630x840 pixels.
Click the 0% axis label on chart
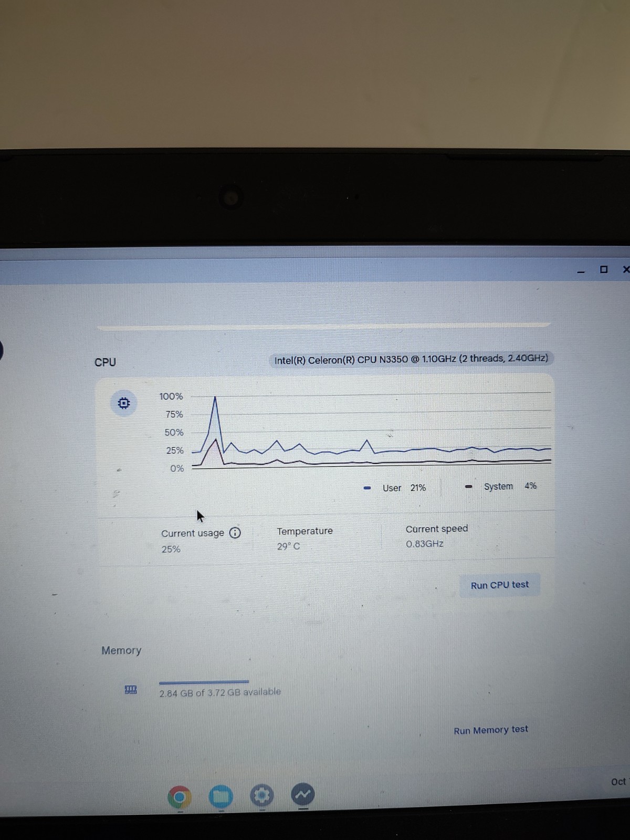177,468
